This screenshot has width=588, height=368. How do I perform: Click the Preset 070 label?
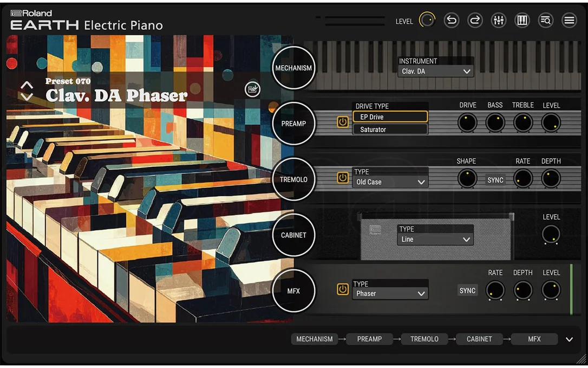pyautogui.click(x=68, y=81)
